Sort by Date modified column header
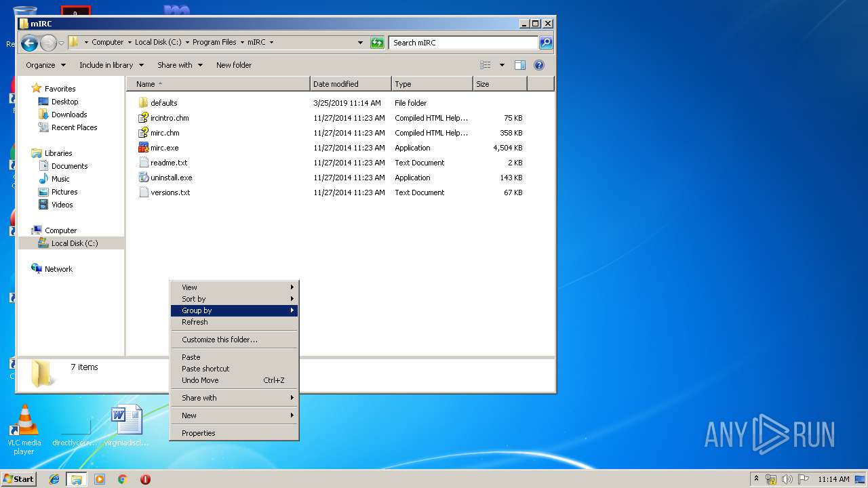 tap(351, 84)
